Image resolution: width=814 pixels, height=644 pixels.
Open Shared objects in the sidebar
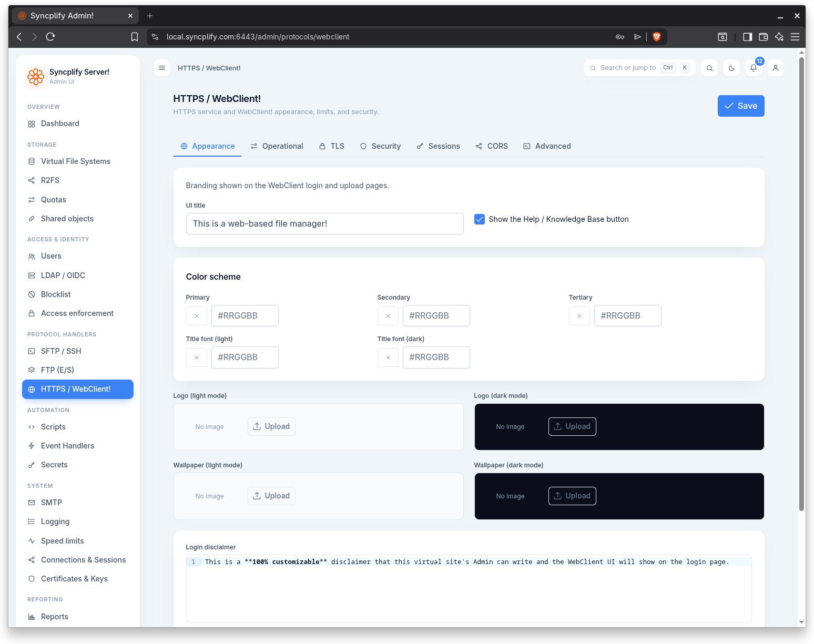tap(78, 219)
